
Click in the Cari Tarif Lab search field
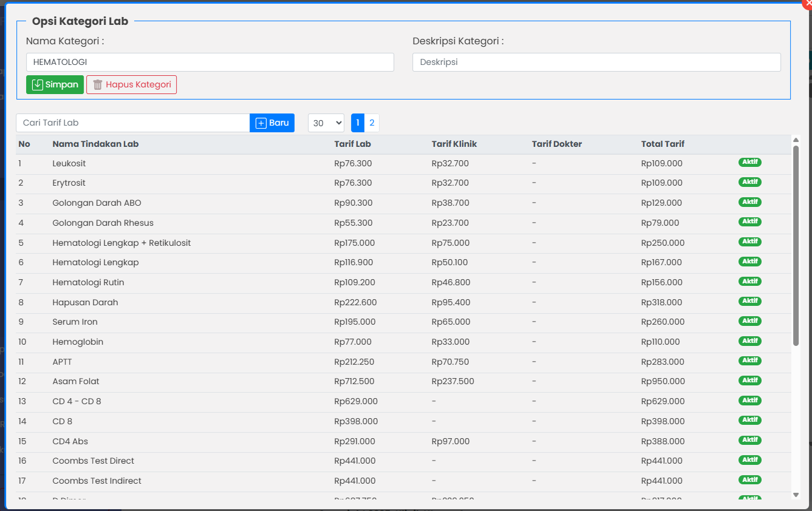132,123
